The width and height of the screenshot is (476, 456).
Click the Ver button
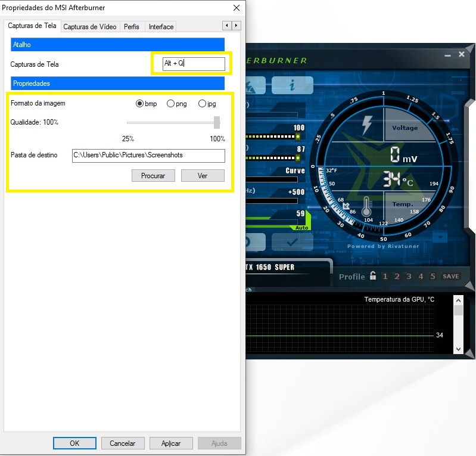coord(203,176)
